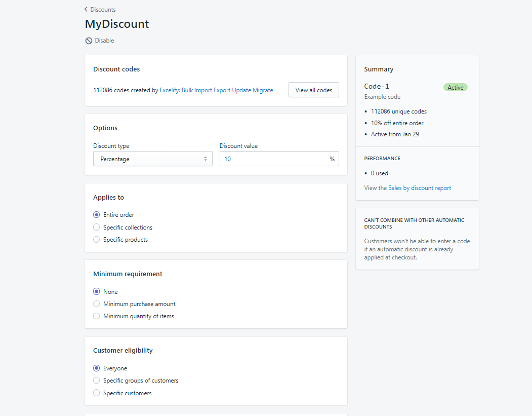Select None for minimum requirement
This screenshot has height=416, width=532.
pyautogui.click(x=97, y=292)
